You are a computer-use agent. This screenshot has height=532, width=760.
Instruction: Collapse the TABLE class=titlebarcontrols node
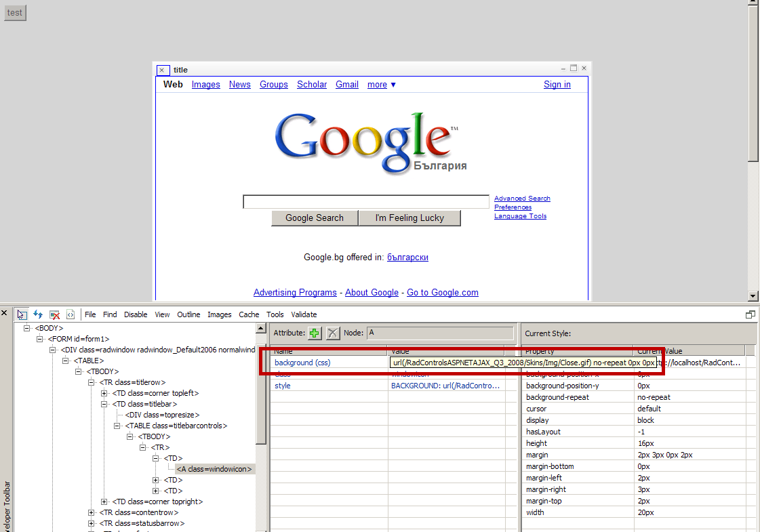117,426
